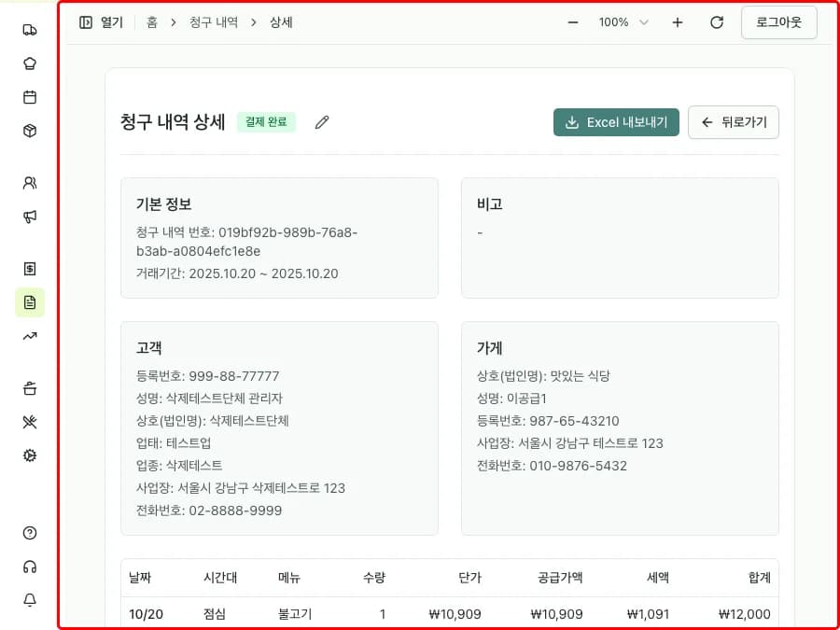
Task: Click the Excel 내보내기 export button
Action: [616, 122]
